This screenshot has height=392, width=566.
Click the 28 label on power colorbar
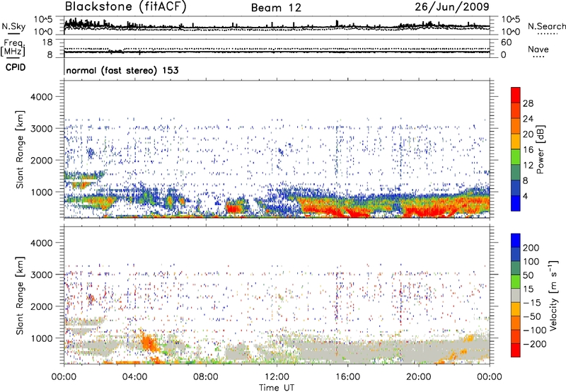pos(528,103)
